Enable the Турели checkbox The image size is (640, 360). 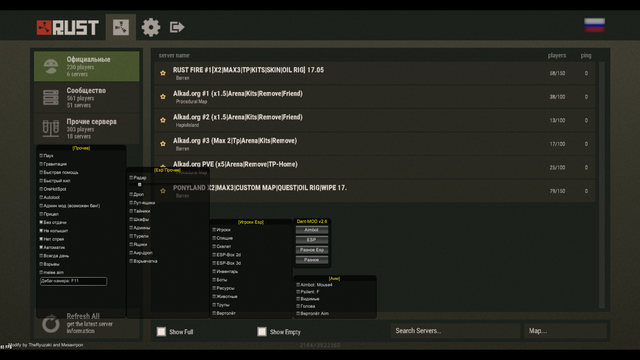tap(131, 236)
